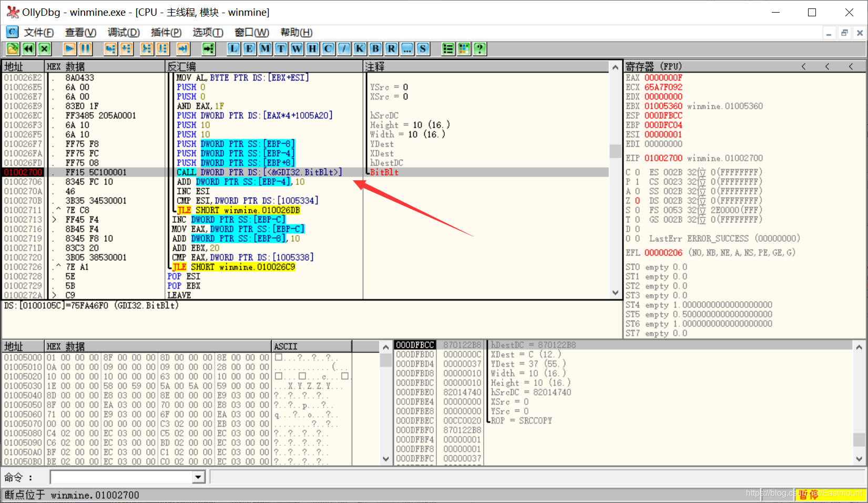
Task: Toggle the C flag value in registers
Action: [x=637, y=172]
